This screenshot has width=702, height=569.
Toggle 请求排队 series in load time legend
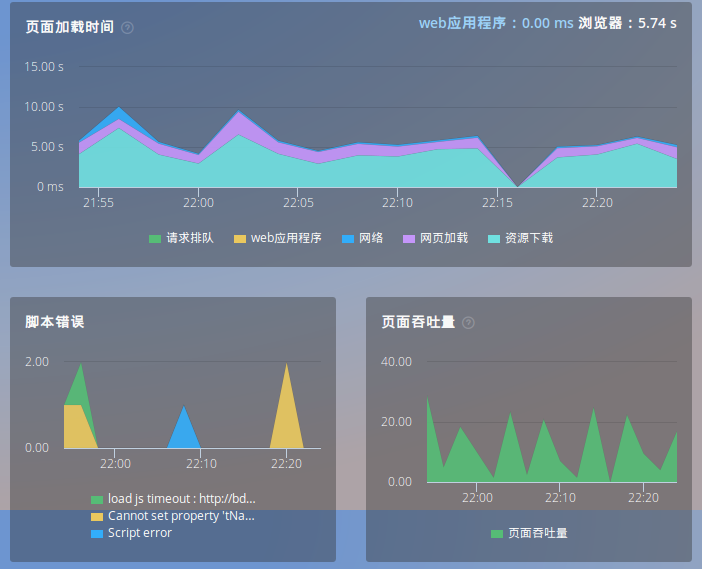[181, 238]
